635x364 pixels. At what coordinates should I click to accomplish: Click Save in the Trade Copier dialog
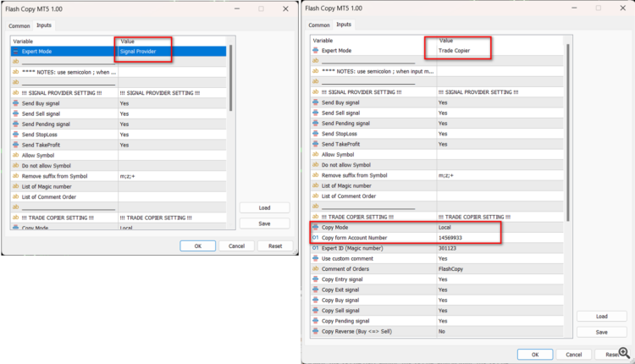[x=602, y=333]
